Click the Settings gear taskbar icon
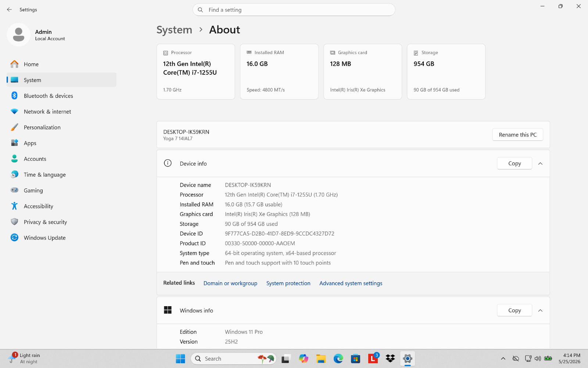The image size is (588, 368). click(408, 358)
